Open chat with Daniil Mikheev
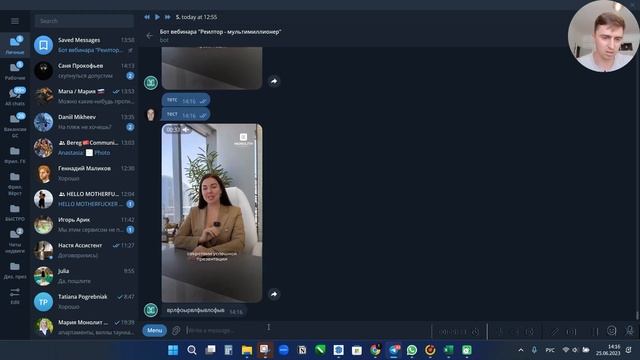Viewport: 640px width, 360px height. pos(84,122)
